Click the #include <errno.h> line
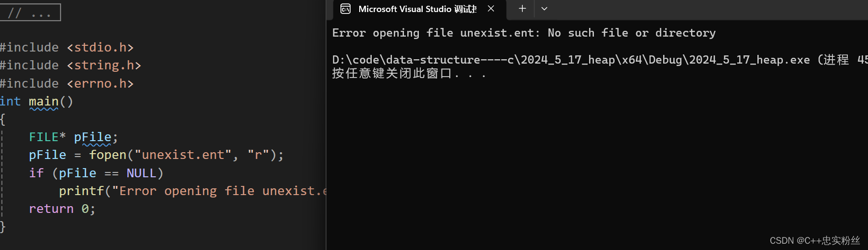The width and height of the screenshot is (868, 250). point(67,83)
